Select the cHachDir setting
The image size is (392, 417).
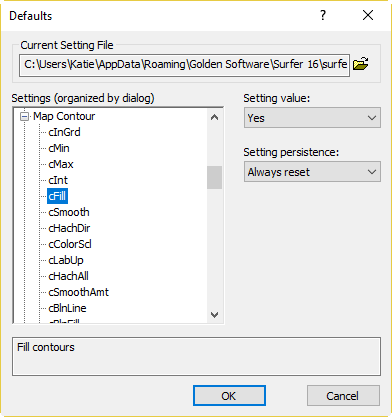point(69,228)
